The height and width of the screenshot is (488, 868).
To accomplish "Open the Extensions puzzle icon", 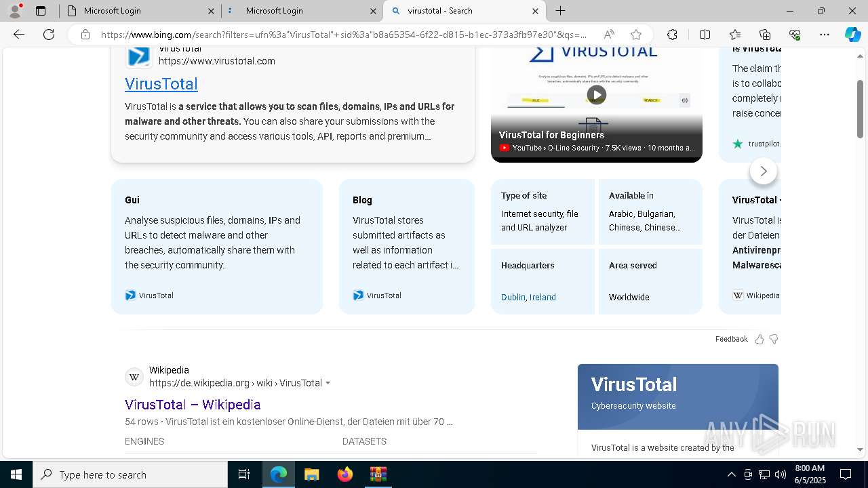I will (672, 35).
